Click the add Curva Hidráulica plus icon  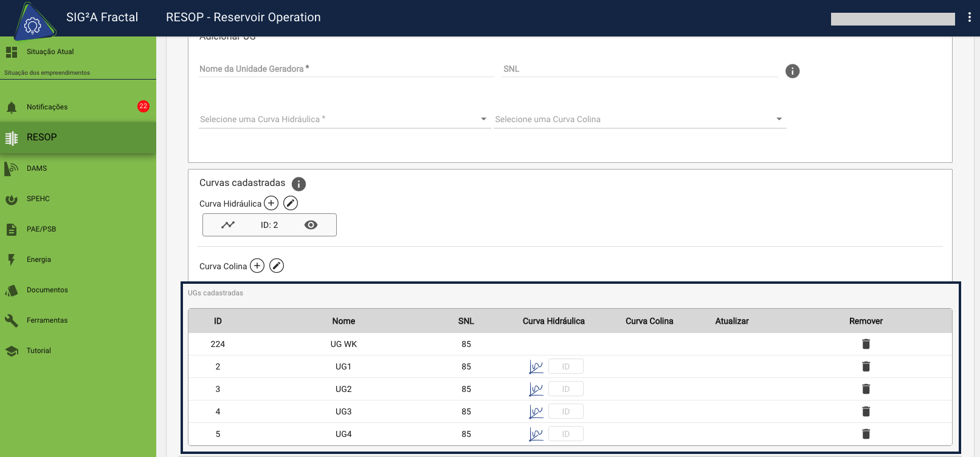click(x=271, y=203)
